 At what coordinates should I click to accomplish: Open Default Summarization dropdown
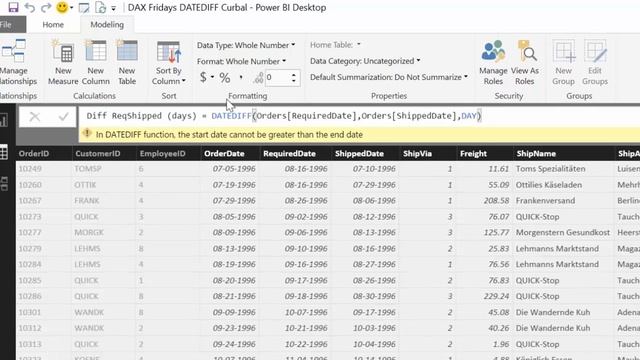pyautogui.click(x=389, y=77)
